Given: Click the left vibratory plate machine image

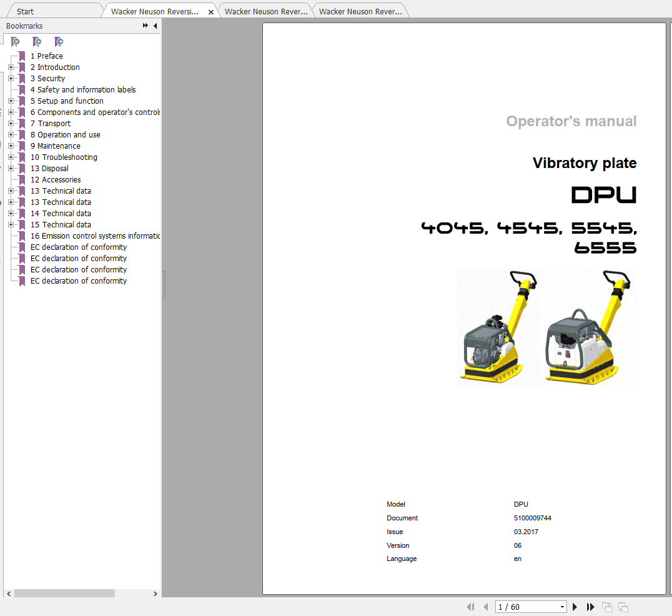Looking at the screenshot, I should click(499, 327).
